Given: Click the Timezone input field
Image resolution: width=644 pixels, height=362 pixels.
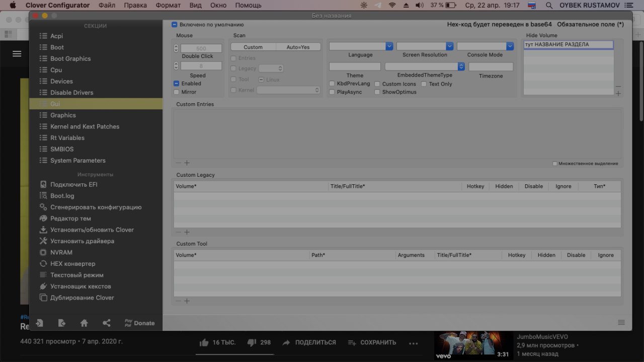Looking at the screenshot, I should click(491, 66).
